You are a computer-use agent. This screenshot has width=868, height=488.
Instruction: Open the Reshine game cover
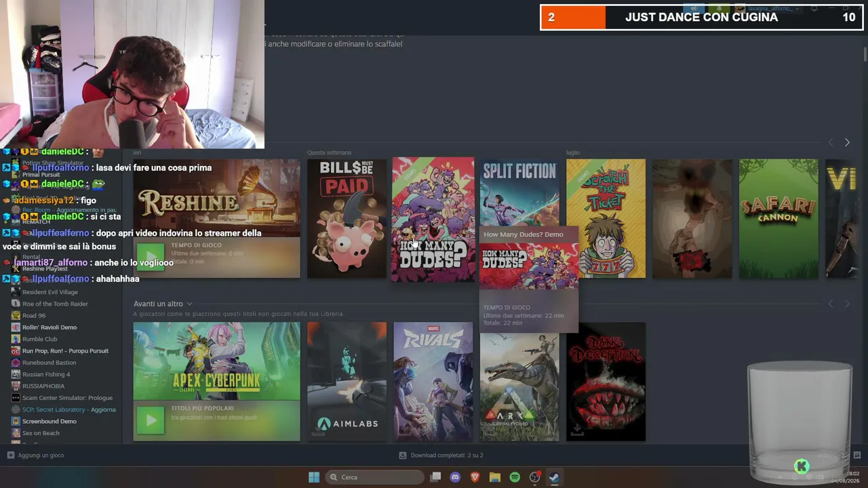click(216, 218)
